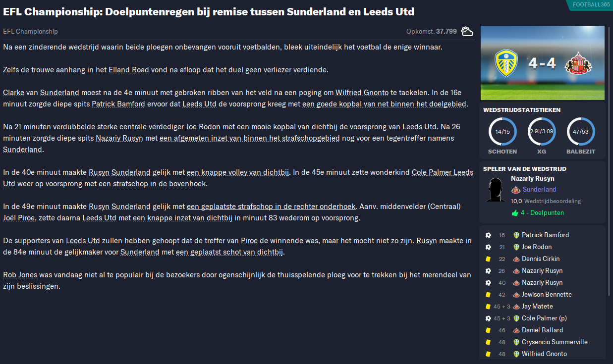Click the EFL Championship competition label
The image size is (613, 364).
30,31
